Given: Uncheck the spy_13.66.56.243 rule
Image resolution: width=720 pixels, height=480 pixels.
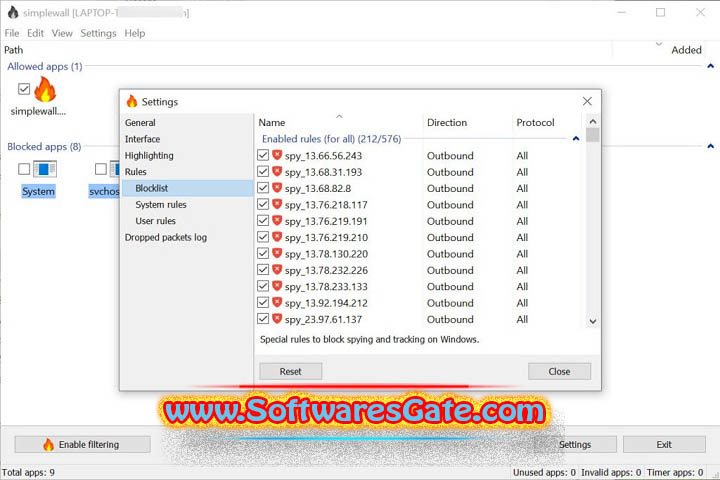Looking at the screenshot, I should (263, 155).
